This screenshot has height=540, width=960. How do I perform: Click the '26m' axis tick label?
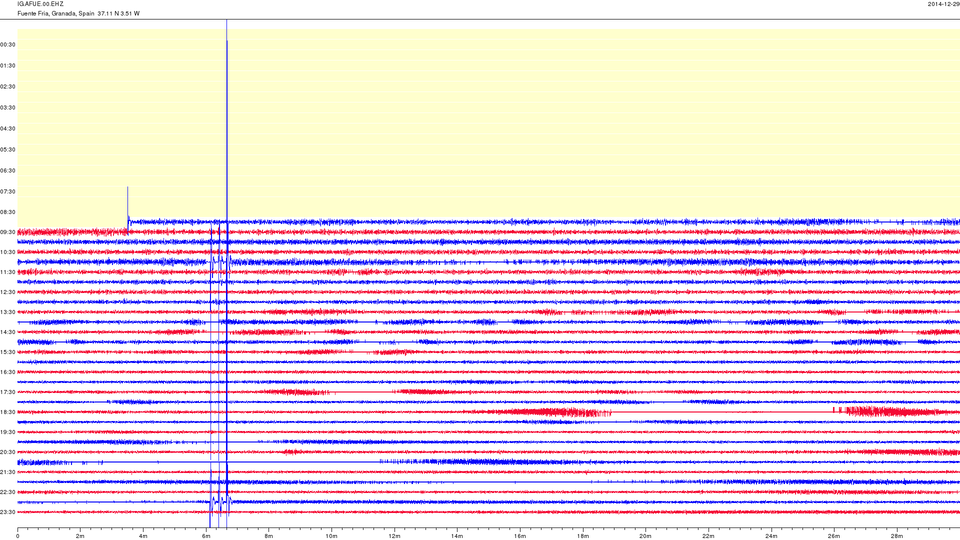pyautogui.click(x=834, y=536)
